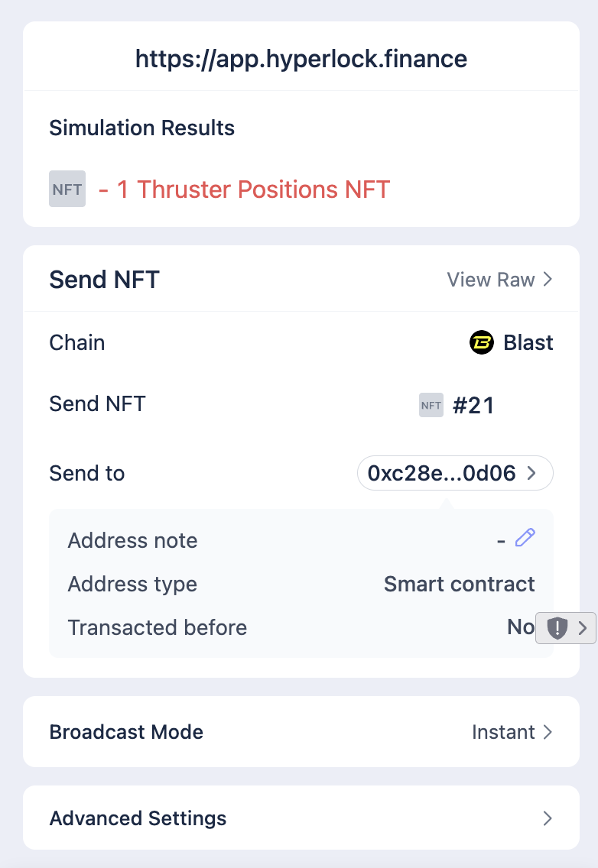Edit address note with pencil icon
This screenshot has width=598, height=868.
[525, 539]
